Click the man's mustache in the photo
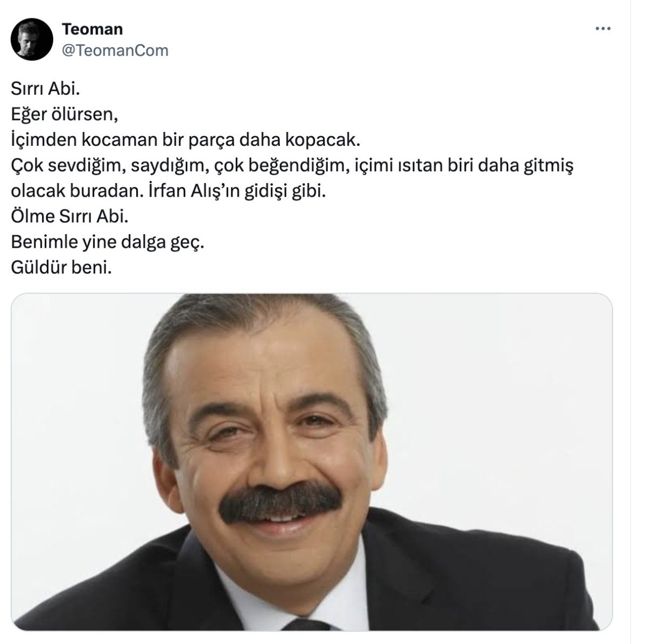 point(285,502)
